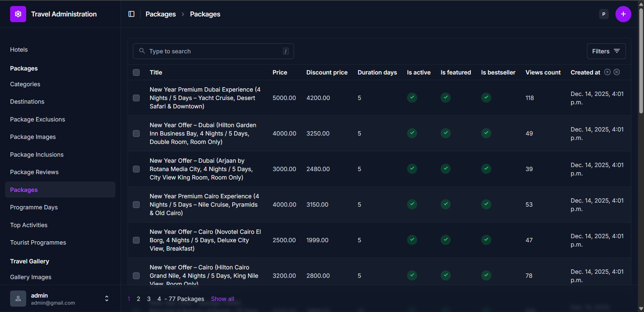644x312 pixels.
Task: Click the Show all link
Action: 222,299
